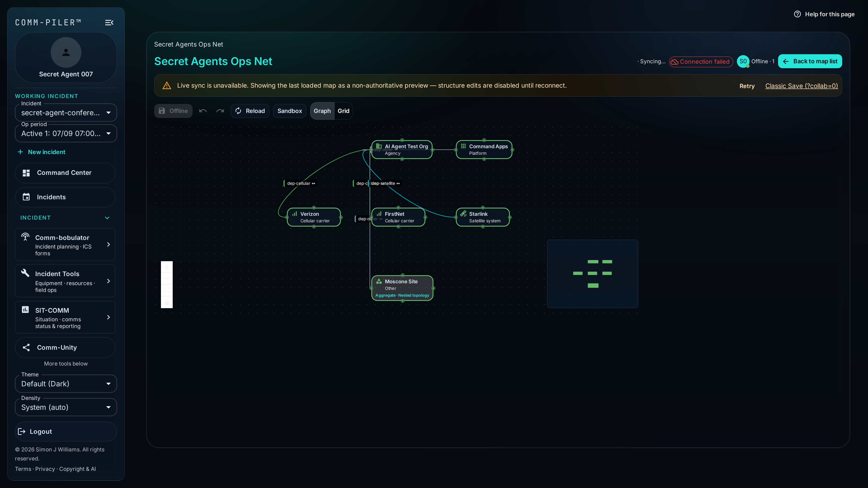This screenshot has height=488, width=868.
Task: Open the Privacy link
Action: click(x=45, y=469)
